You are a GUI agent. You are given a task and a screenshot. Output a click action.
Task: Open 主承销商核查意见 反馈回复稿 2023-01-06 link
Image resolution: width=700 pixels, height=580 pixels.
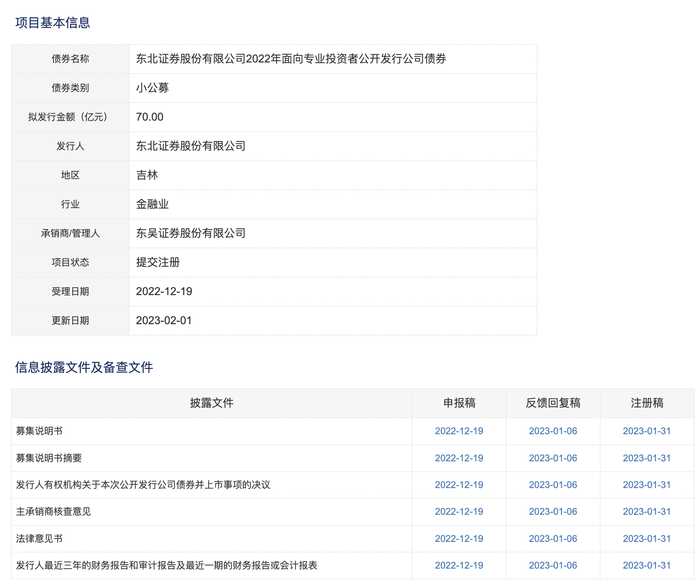(x=553, y=512)
